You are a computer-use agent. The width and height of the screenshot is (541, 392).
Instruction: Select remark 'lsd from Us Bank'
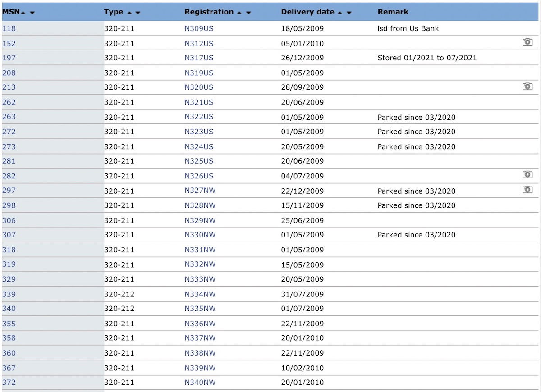[x=408, y=28]
